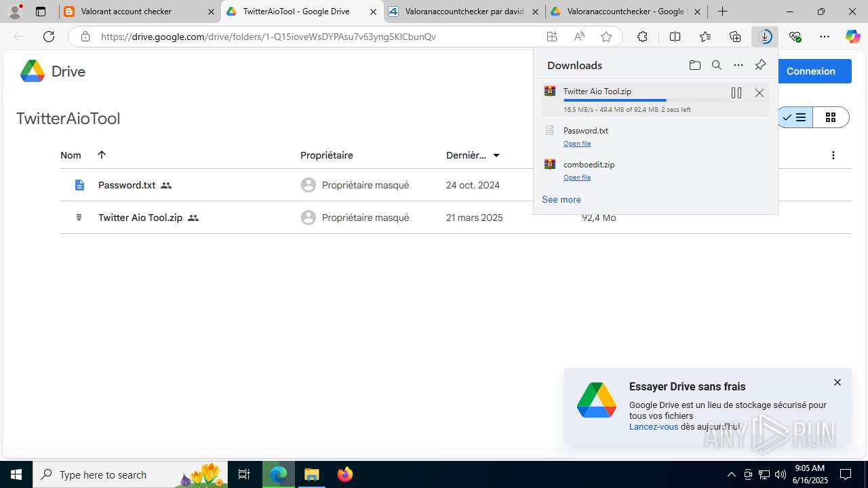Viewport: 868px width, 488px height.
Task: Reverse sort direction arrow next to Nom
Action: tap(102, 155)
